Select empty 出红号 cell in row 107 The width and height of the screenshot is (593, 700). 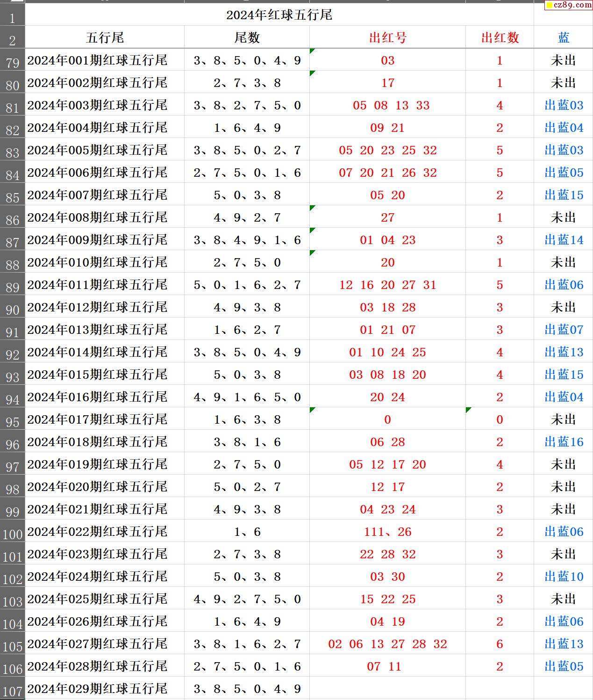click(x=387, y=689)
